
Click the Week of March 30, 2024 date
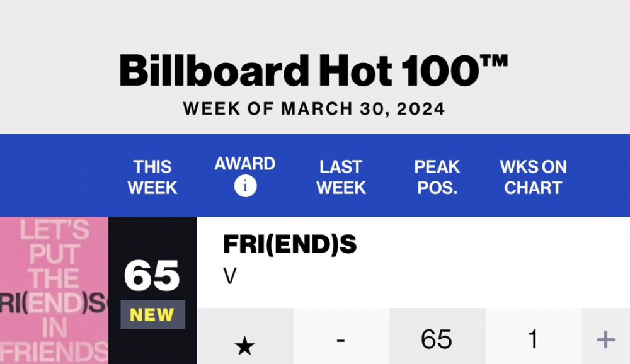[314, 109]
